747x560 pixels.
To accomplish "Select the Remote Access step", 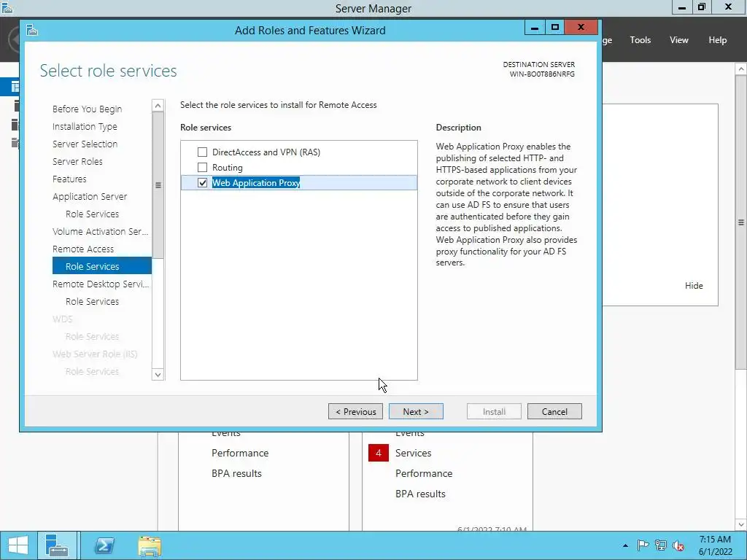I will pyautogui.click(x=83, y=249).
